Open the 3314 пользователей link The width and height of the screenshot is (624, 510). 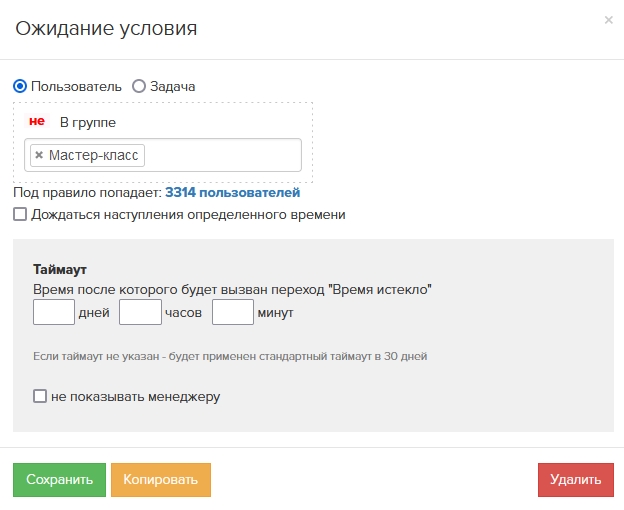click(232, 192)
